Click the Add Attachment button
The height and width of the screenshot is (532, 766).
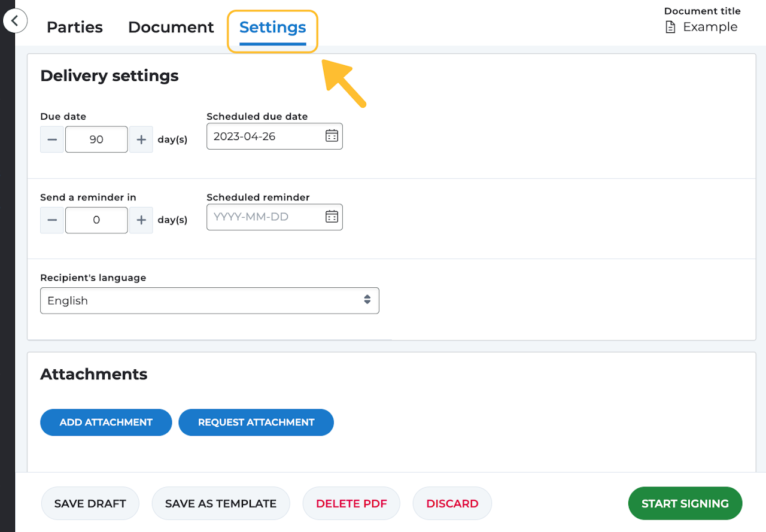[x=106, y=422]
